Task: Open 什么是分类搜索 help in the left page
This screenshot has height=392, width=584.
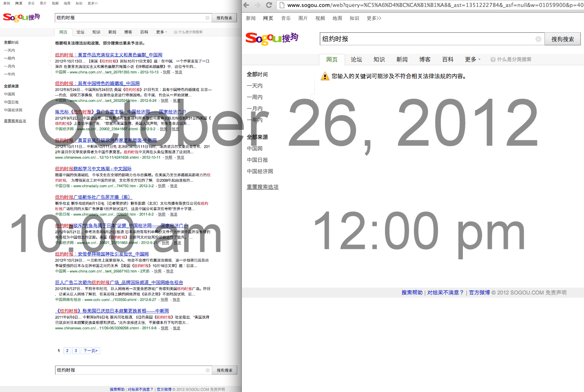Action: [x=188, y=32]
